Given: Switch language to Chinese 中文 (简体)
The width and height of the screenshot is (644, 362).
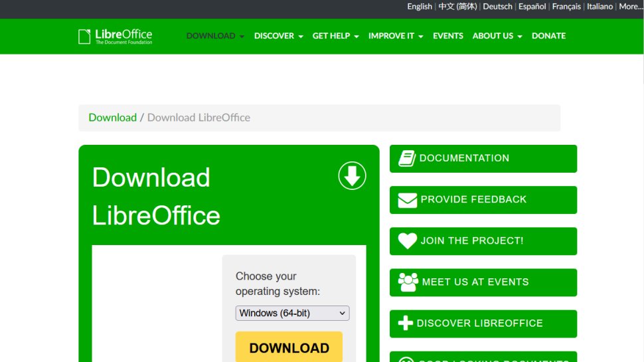Looking at the screenshot, I should (x=457, y=7).
